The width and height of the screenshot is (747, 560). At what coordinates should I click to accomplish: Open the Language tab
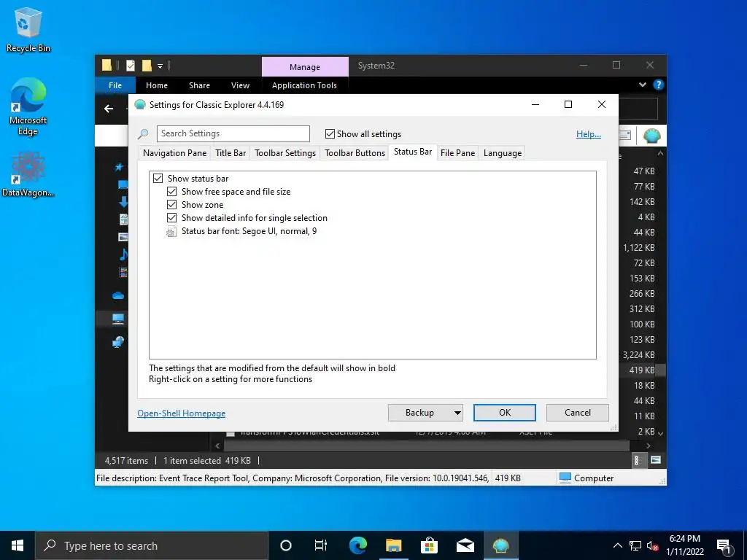point(503,153)
